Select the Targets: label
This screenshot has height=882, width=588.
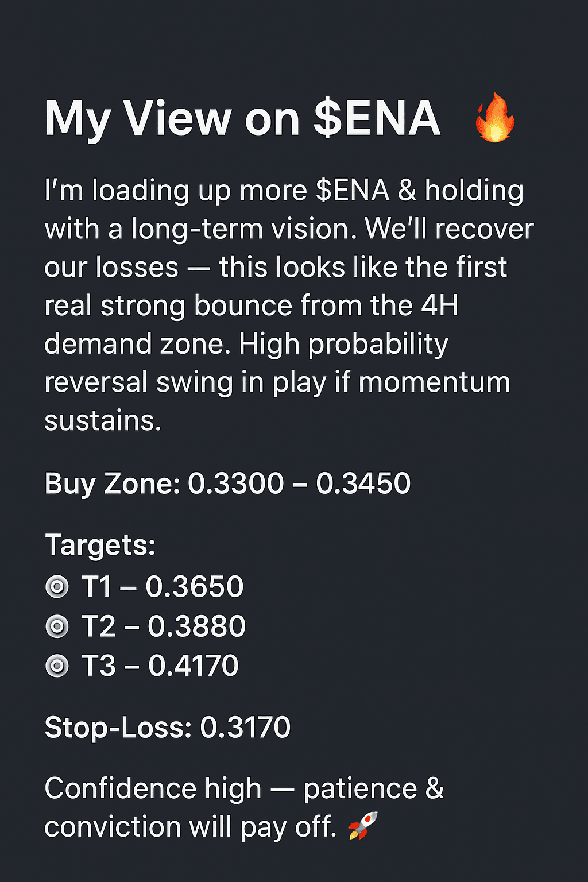tap(100, 544)
